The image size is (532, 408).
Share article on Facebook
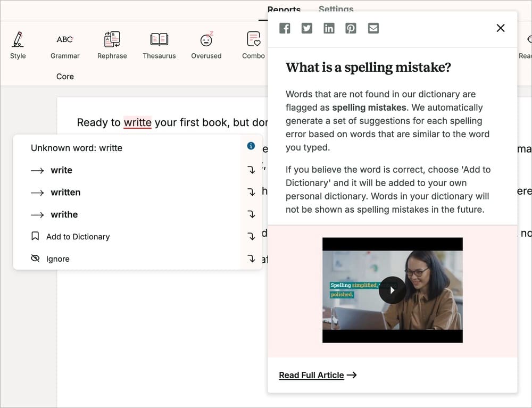285,28
